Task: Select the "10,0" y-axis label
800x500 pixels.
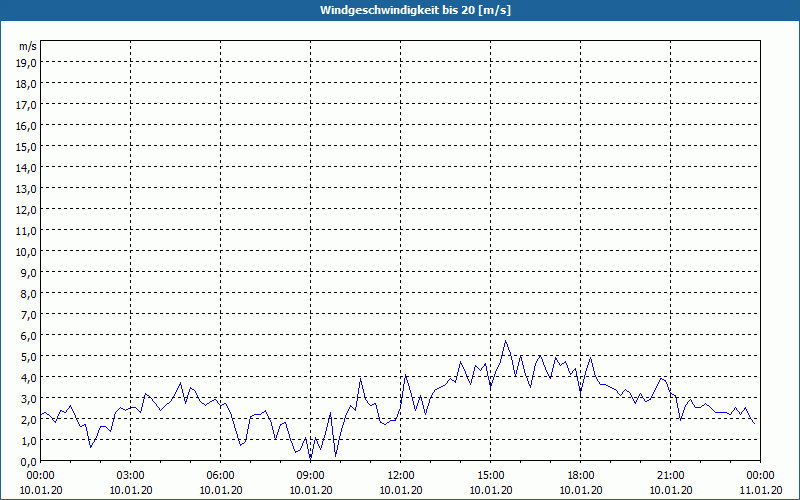Action: click(27, 252)
